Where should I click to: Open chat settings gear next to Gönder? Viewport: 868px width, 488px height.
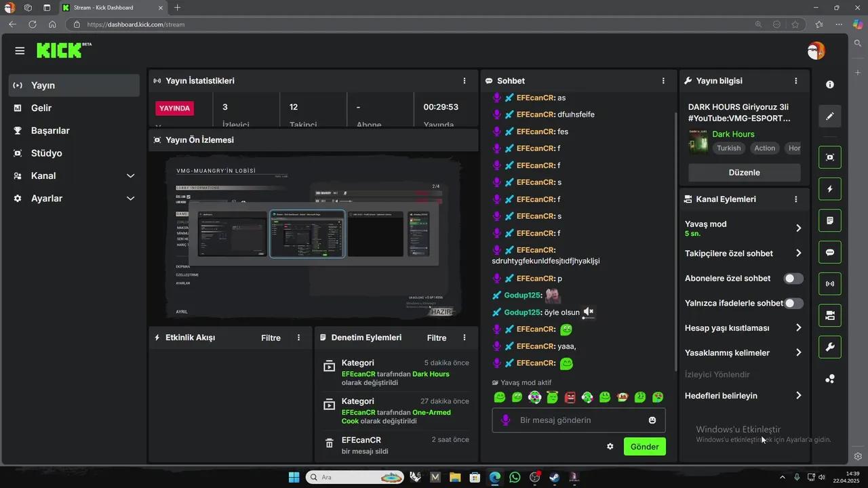point(610,447)
